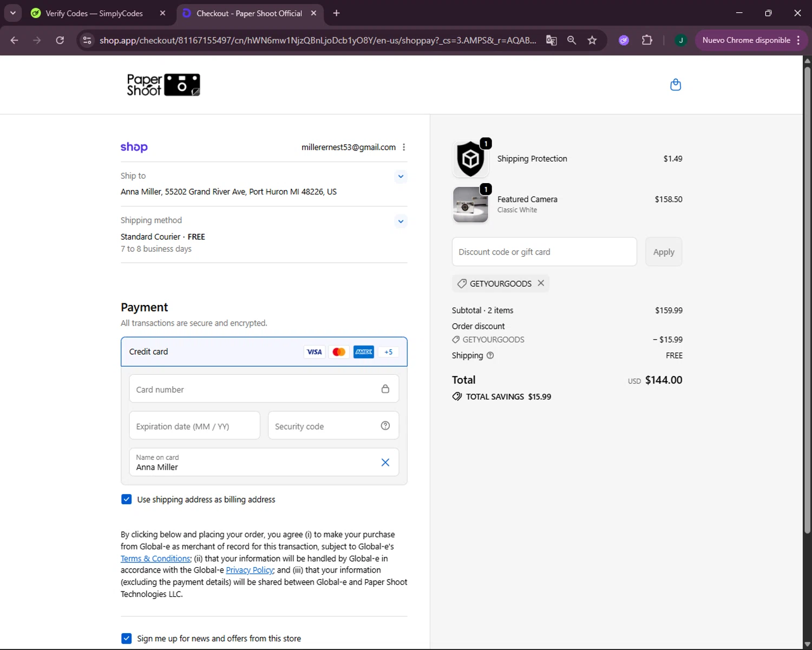Expand the Ship to section
Image resolution: width=812 pixels, height=650 pixels.
tap(401, 176)
